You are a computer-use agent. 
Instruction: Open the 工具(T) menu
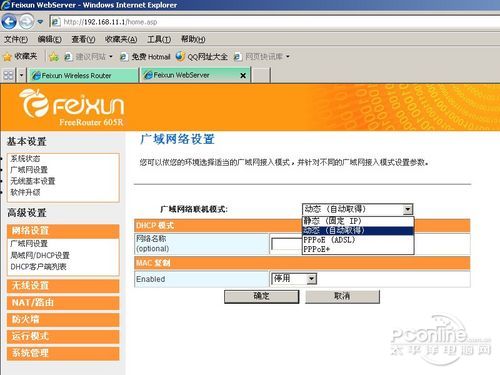click(159, 39)
